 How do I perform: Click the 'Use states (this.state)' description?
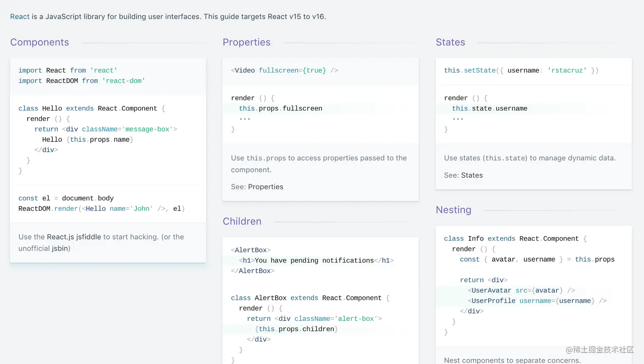coord(530,158)
